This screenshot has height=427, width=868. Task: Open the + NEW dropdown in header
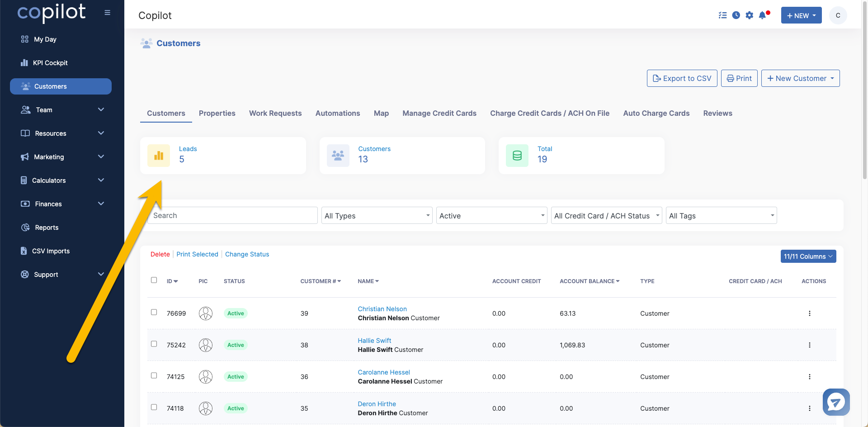click(x=802, y=15)
